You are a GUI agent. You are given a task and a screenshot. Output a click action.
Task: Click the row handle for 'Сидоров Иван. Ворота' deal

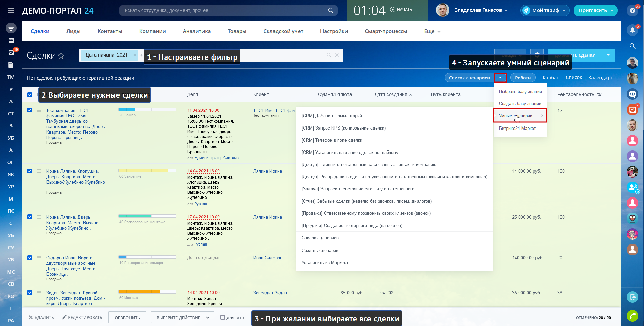point(39,258)
